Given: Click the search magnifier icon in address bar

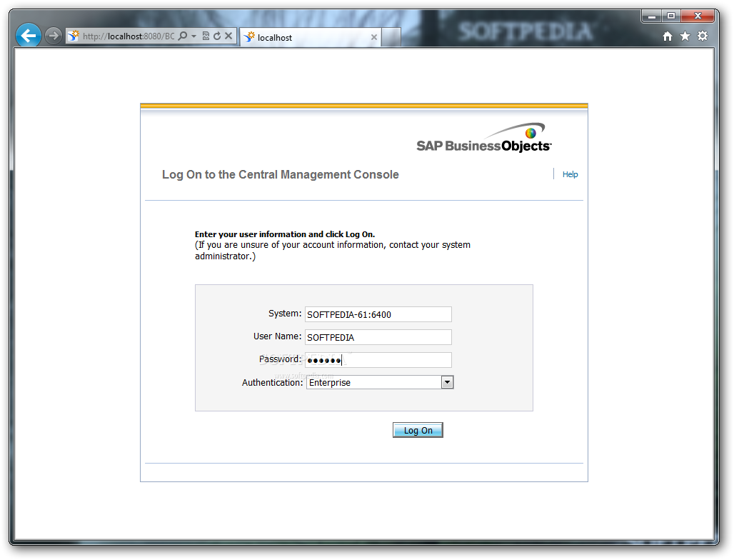Looking at the screenshot, I should click(183, 36).
